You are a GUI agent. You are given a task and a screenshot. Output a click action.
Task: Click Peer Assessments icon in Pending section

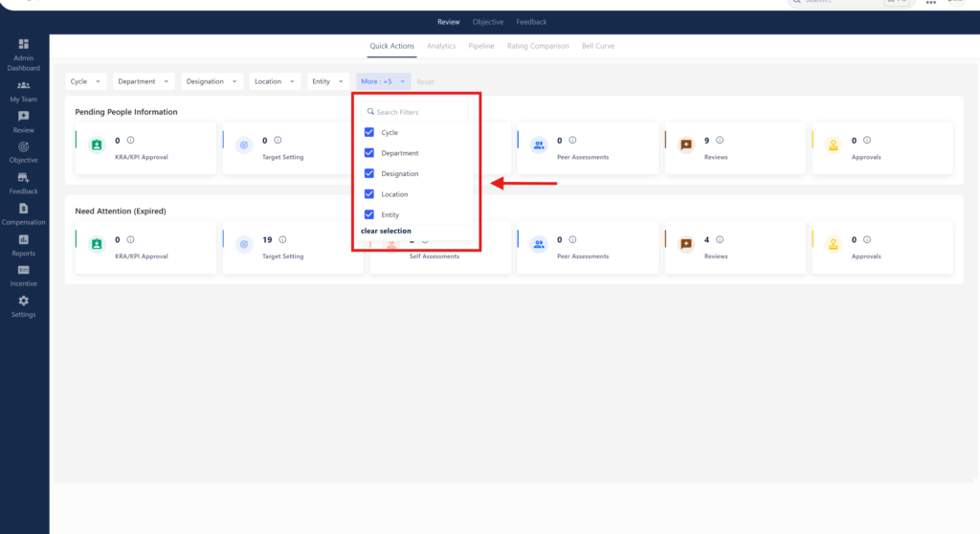539,145
